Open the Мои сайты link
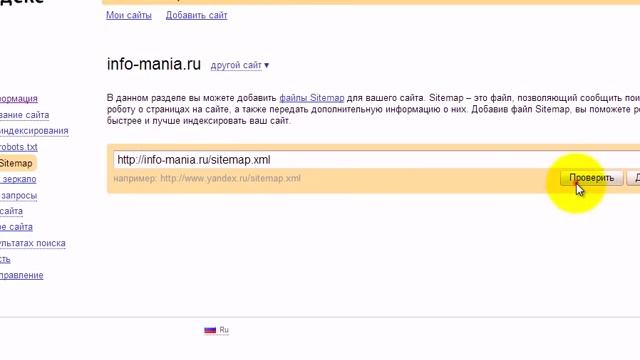Image resolution: width=640 pixels, height=360 pixels. click(129, 16)
